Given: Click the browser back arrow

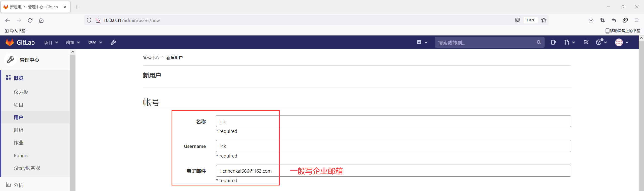Looking at the screenshot, I should point(8,20).
